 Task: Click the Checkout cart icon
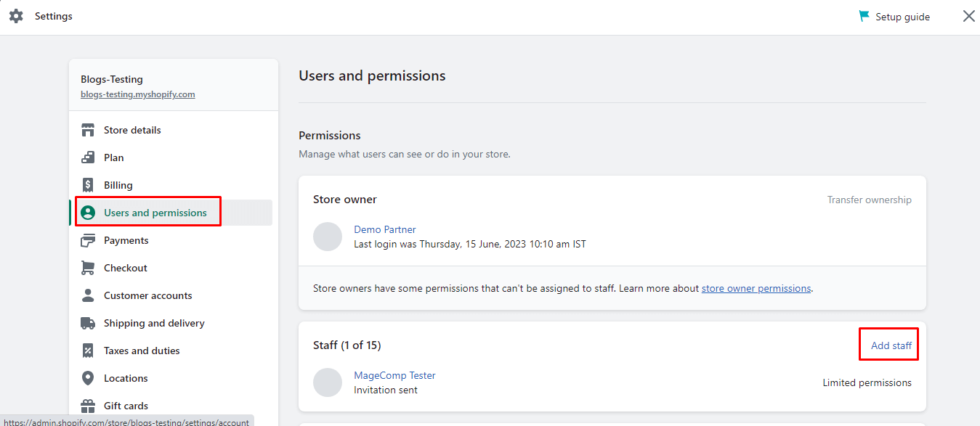click(87, 267)
